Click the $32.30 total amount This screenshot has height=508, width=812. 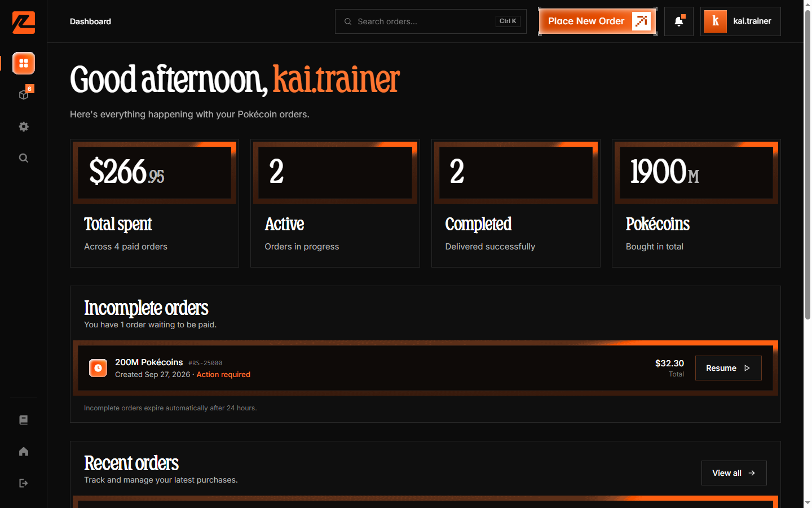tap(669, 364)
